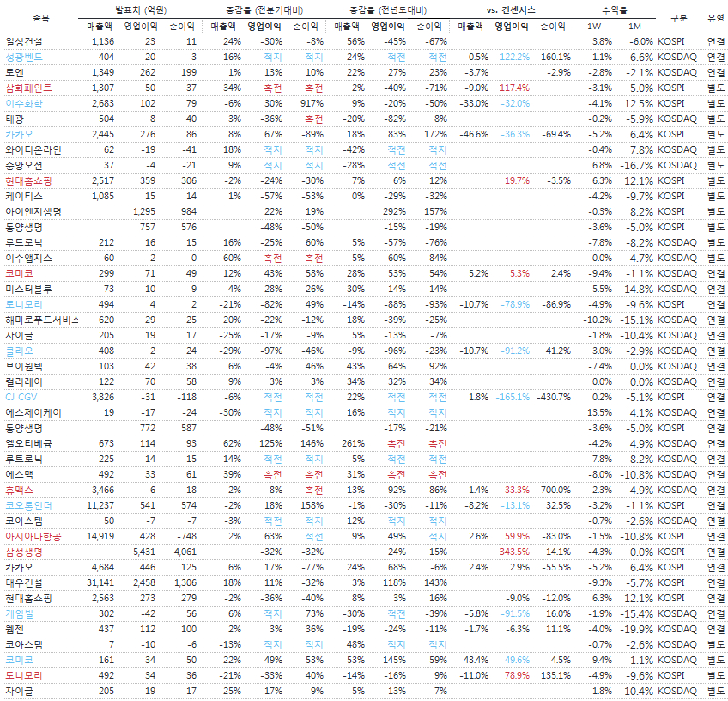Screen dimensions: 728x701
Task: Click the 증감률 (전년도대비) header
Action: click(388, 9)
